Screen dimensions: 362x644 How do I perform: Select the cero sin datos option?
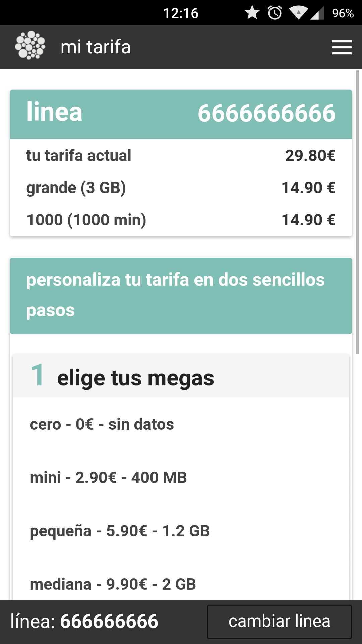102,424
